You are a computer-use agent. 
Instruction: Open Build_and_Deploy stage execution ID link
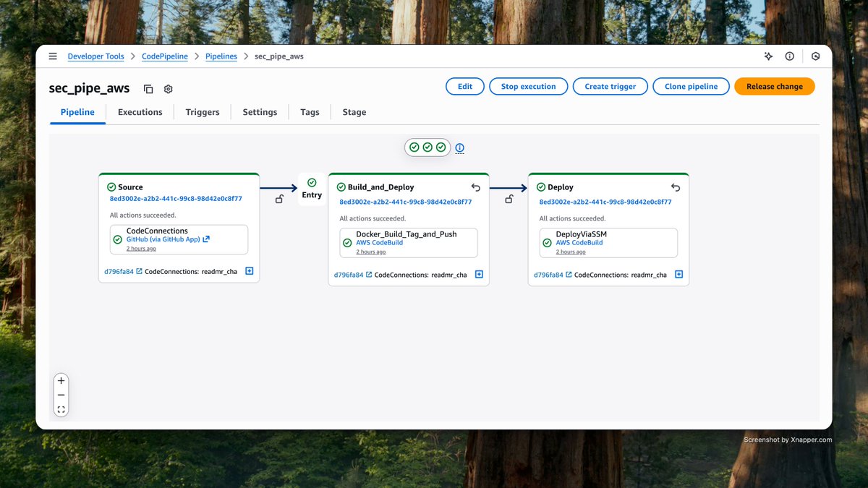click(x=406, y=202)
